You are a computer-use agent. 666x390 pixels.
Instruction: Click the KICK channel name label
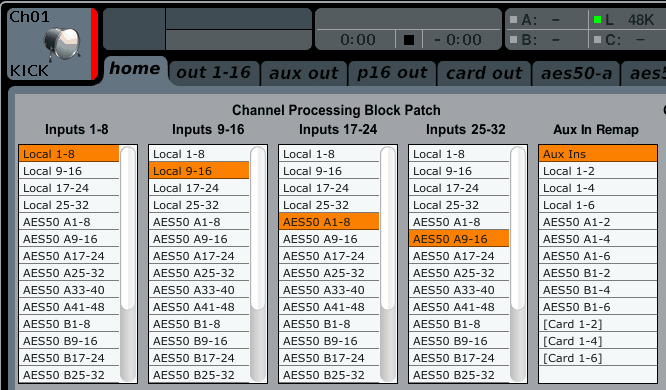(29, 71)
